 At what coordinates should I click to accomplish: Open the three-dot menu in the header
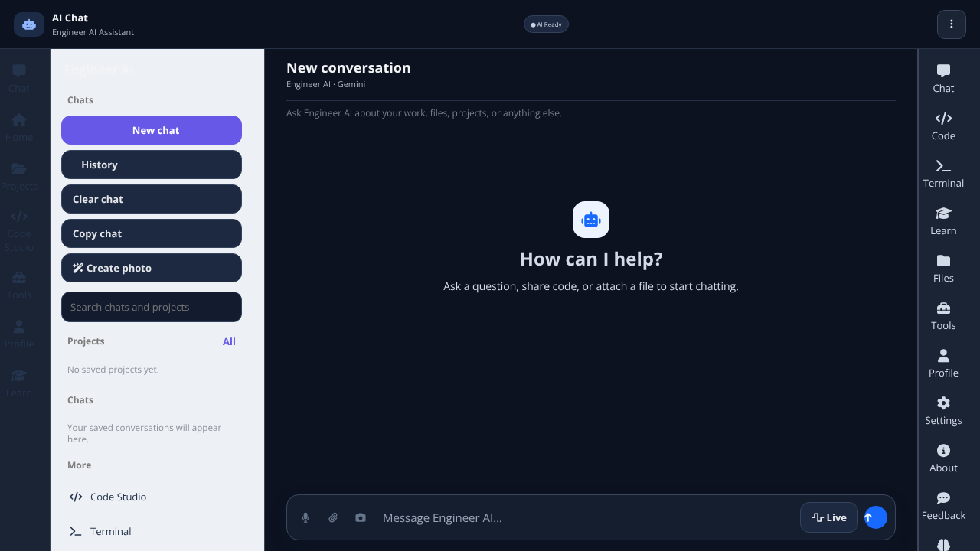(x=952, y=24)
